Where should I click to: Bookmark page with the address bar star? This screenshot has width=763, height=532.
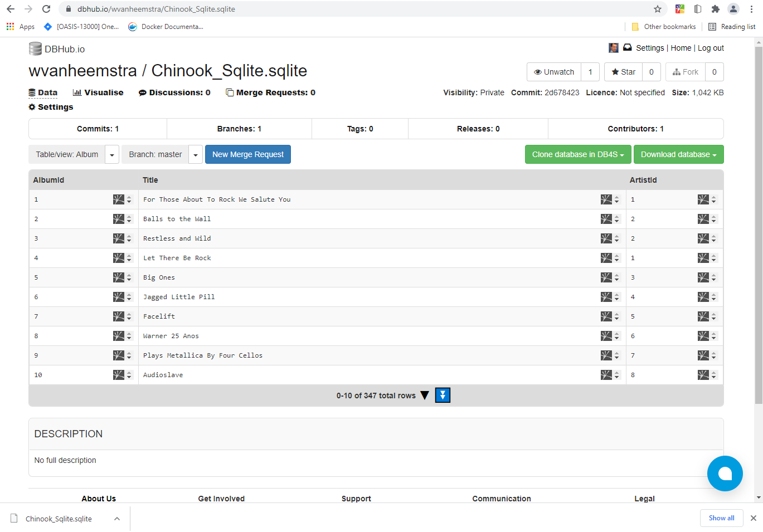click(658, 9)
